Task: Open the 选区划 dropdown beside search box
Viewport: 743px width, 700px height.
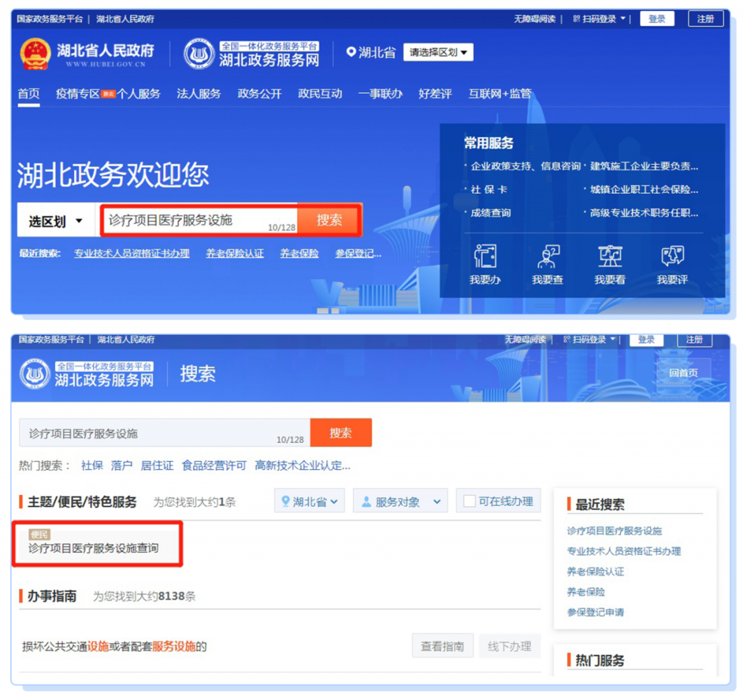Action: click(x=56, y=220)
